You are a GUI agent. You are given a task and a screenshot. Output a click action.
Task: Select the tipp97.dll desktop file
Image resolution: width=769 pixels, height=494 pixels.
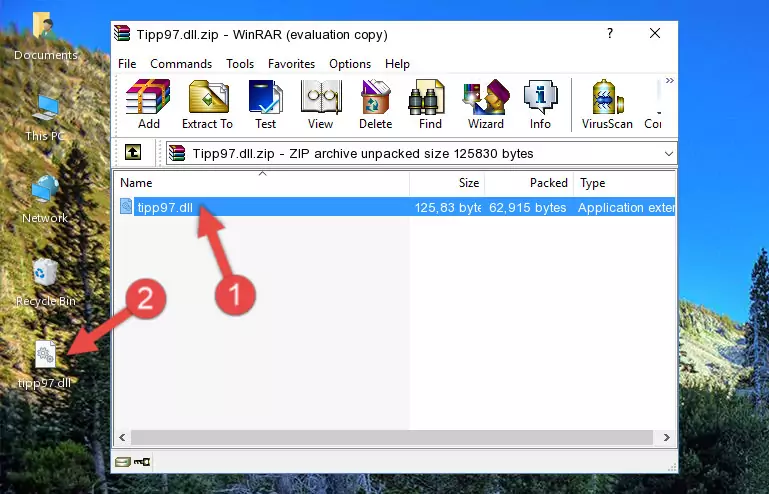click(45, 365)
